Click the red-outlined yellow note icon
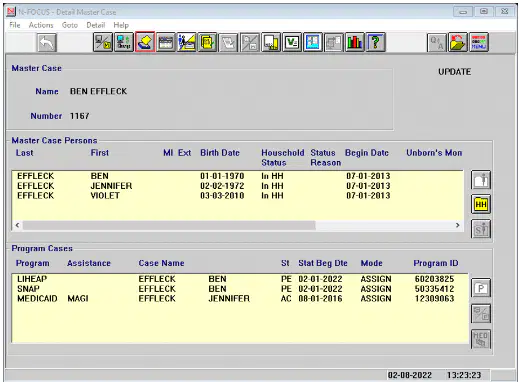Viewport: 519px width, 382px height. pos(145,42)
